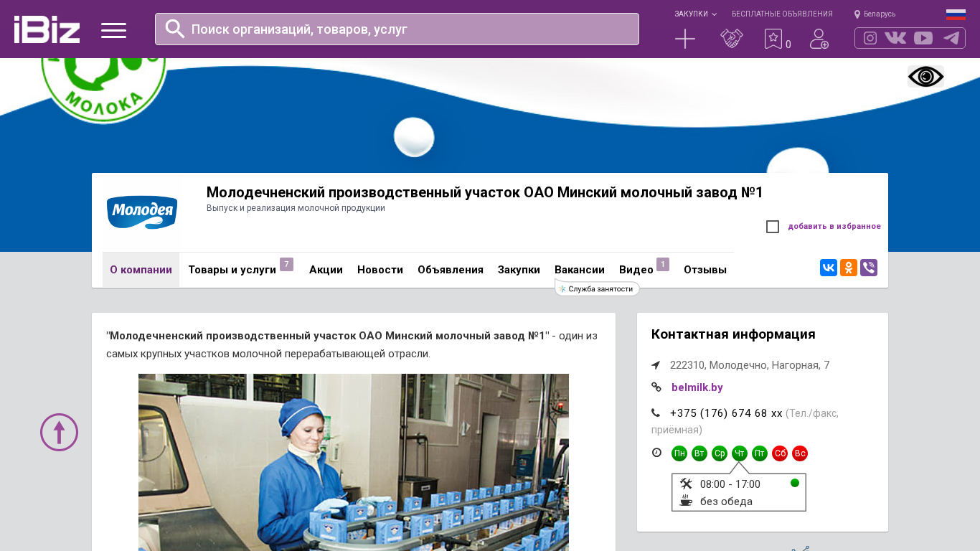This screenshot has width=980, height=551.
Task: Share company page on Odnoklassniki
Action: 849,268
